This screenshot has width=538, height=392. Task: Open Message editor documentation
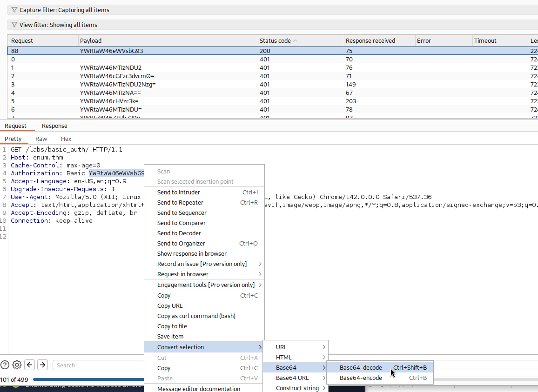coord(204,389)
